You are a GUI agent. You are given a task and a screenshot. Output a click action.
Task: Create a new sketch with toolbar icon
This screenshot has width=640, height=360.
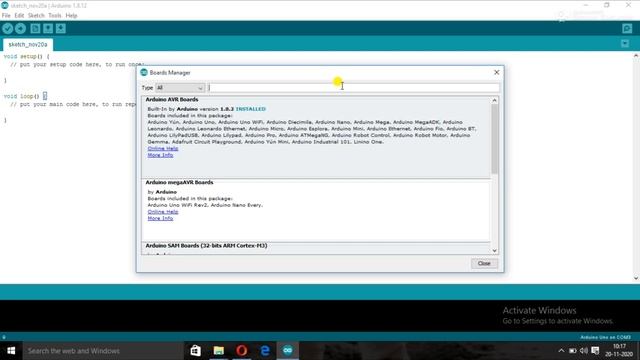pos(35,28)
